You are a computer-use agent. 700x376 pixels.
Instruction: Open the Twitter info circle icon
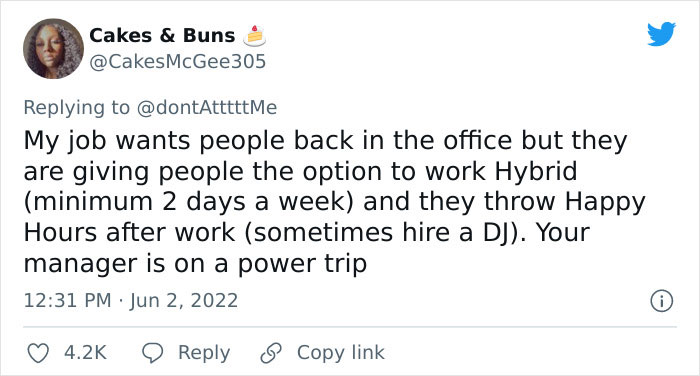click(661, 301)
